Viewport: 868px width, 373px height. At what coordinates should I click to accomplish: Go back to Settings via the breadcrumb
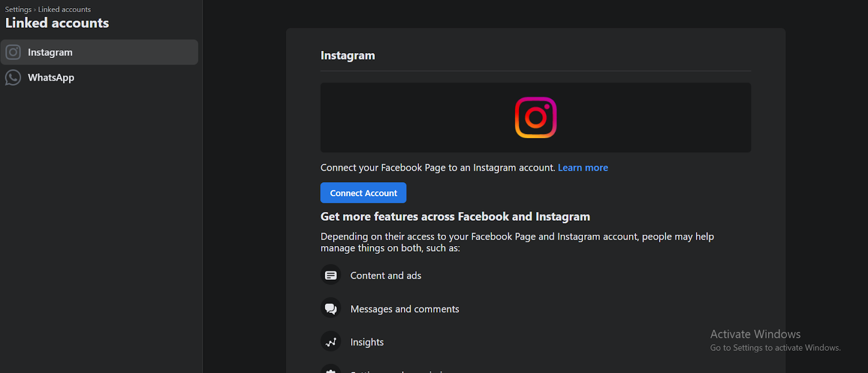point(18,9)
